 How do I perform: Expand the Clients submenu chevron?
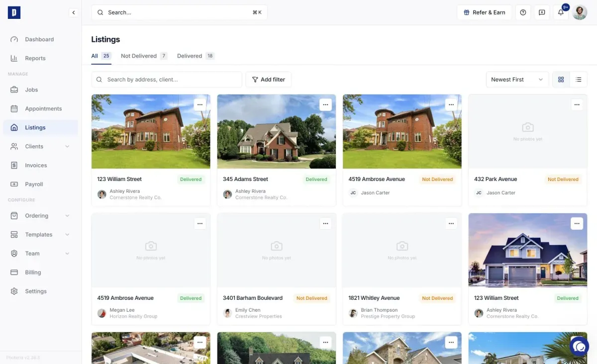tap(67, 146)
